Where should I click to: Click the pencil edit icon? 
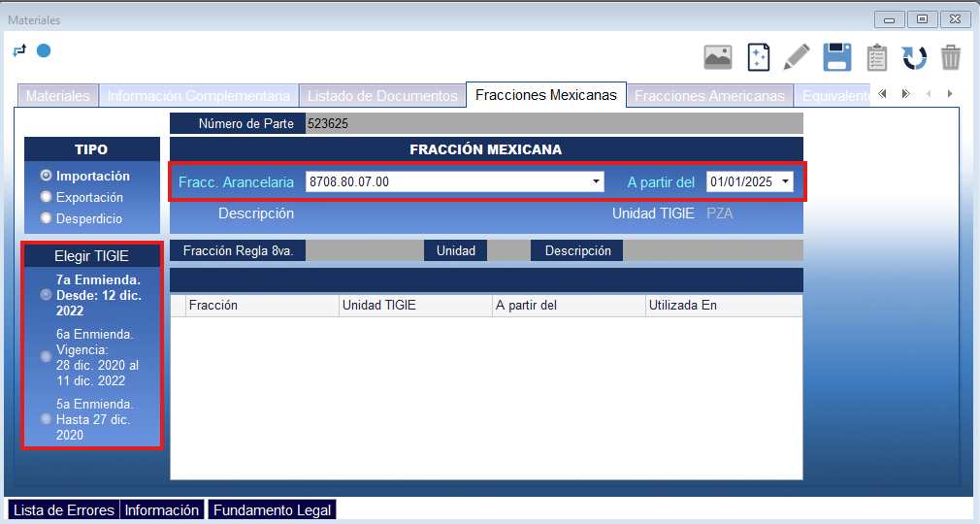[x=797, y=57]
